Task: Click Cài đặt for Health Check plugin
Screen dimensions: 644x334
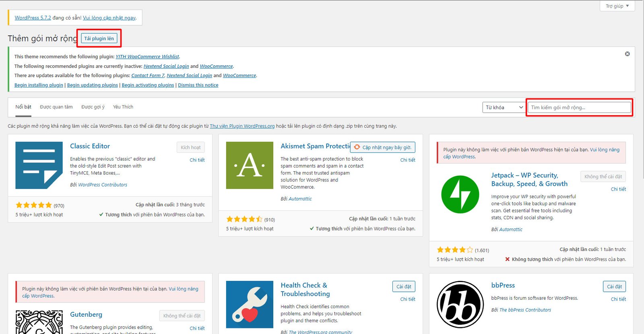Action: [404, 286]
